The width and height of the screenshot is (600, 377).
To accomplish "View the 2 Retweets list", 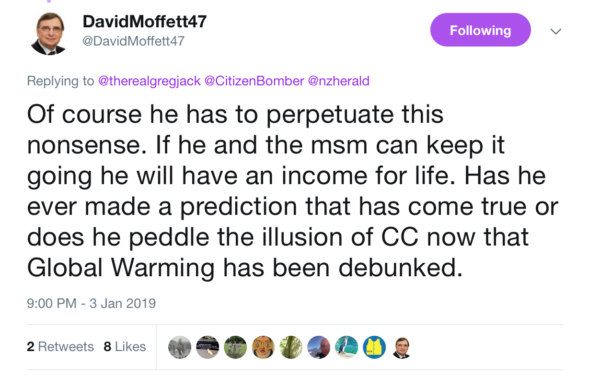I will [x=60, y=346].
